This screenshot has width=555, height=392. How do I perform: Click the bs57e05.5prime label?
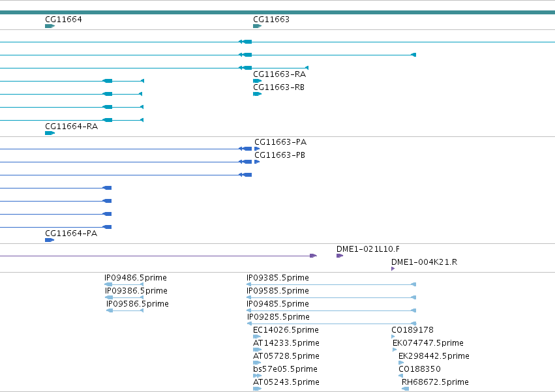285,369
